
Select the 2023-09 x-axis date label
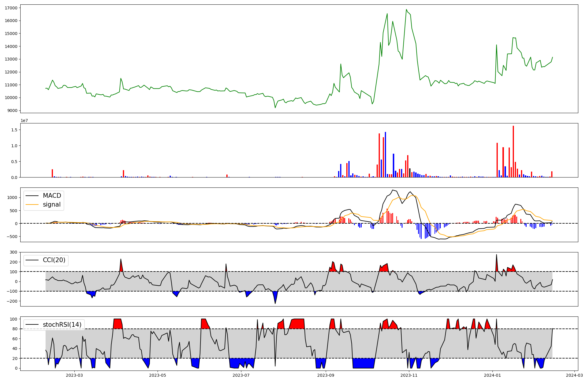tap(326, 375)
